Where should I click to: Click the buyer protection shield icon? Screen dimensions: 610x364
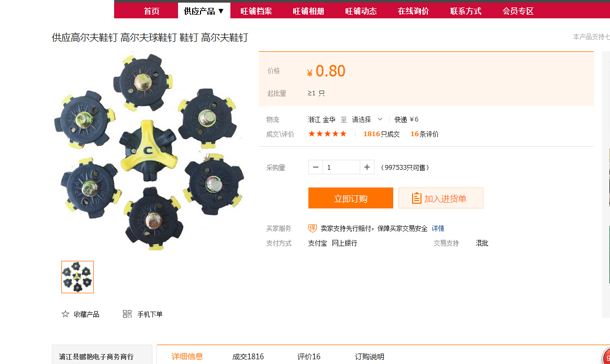tap(313, 228)
